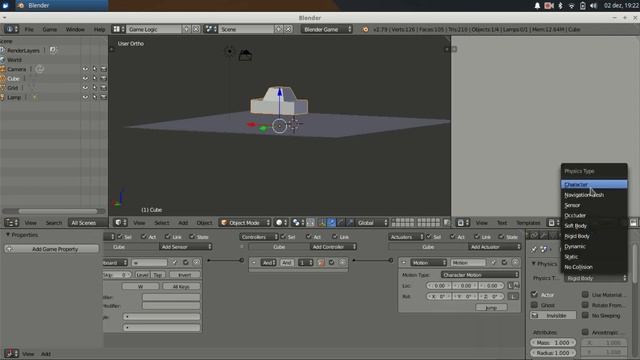Enable Use Material checkbox
This screenshot has width=640, height=360.
(585, 294)
